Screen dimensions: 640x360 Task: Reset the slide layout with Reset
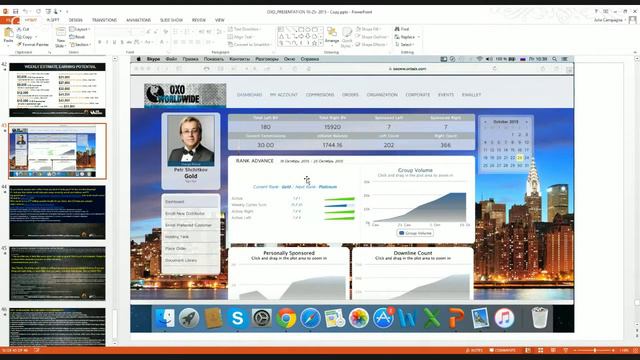[x=77, y=37]
